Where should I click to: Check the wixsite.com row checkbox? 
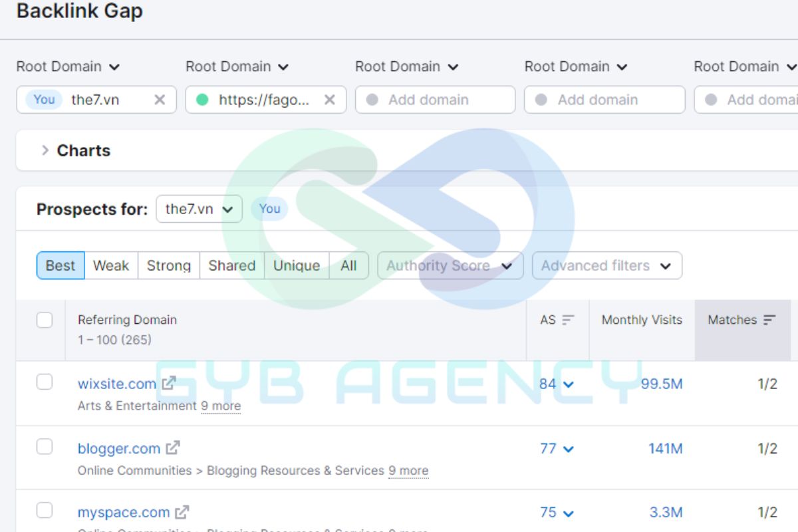tap(45, 382)
